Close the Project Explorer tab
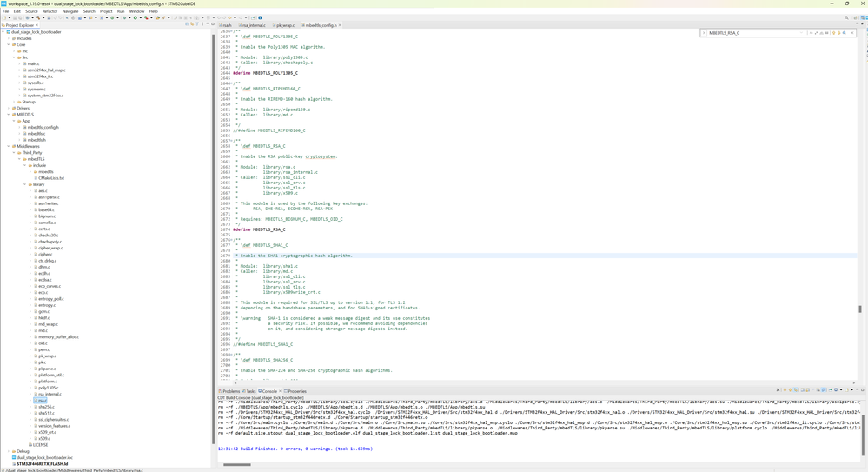 point(37,25)
